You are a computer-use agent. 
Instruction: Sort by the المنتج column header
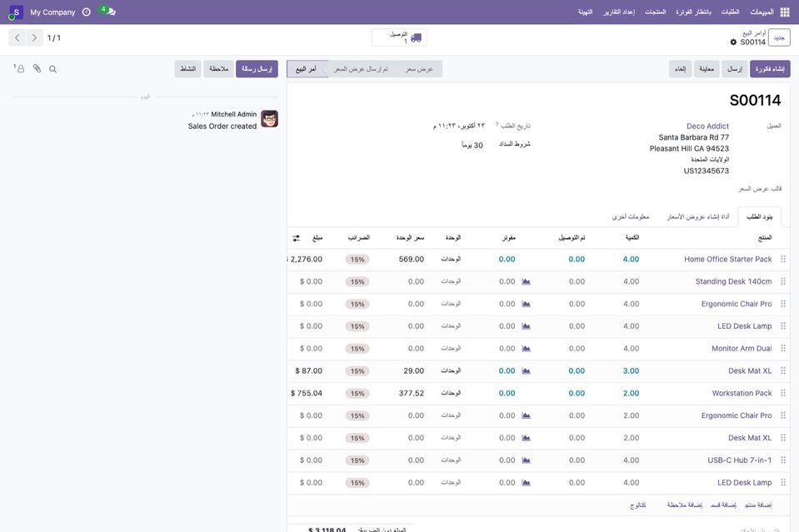[x=764, y=238]
